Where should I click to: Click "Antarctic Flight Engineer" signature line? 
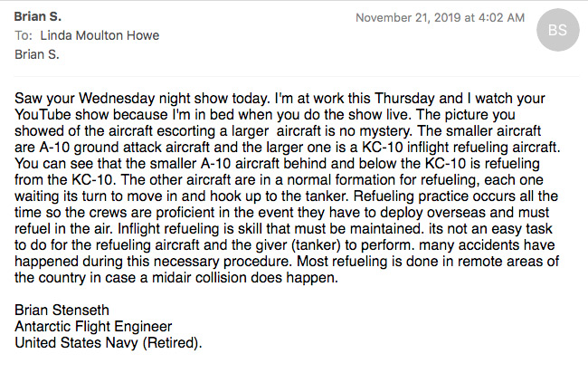[93, 327]
